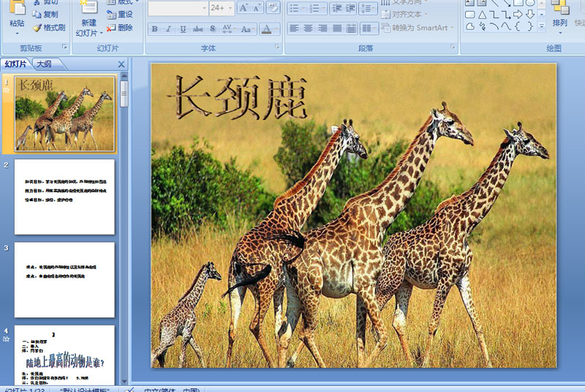Viewport: 585px width, 392px height.
Task: Expand the shapes gallery (more arrow)
Action: (542, 26)
